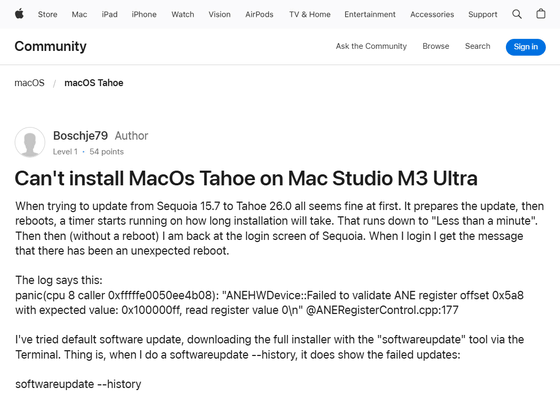Open the Store menu item
560x409 pixels.
(x=48, y=15)
